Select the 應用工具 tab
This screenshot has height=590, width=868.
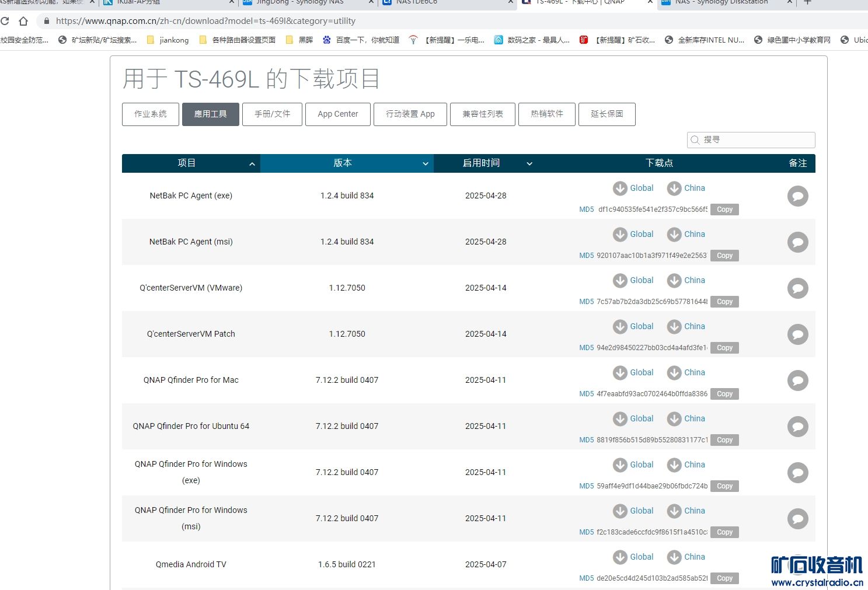(x=211, y=114)
